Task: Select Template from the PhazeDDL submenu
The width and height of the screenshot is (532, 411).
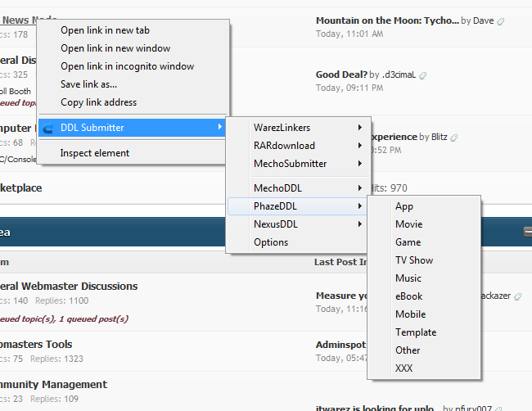Action: pos(415,332)
